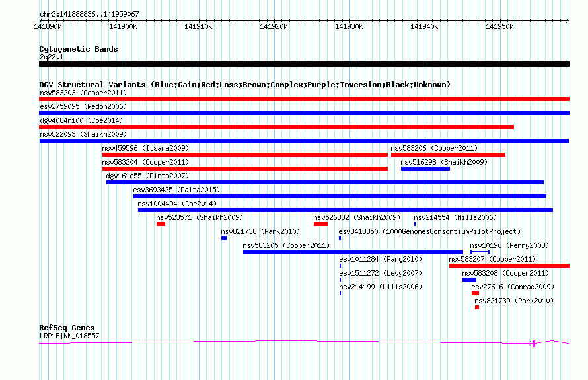Click the 141920k ruler tick label
The height and width of the screenshot is (380, 588).
click(274, 26)
